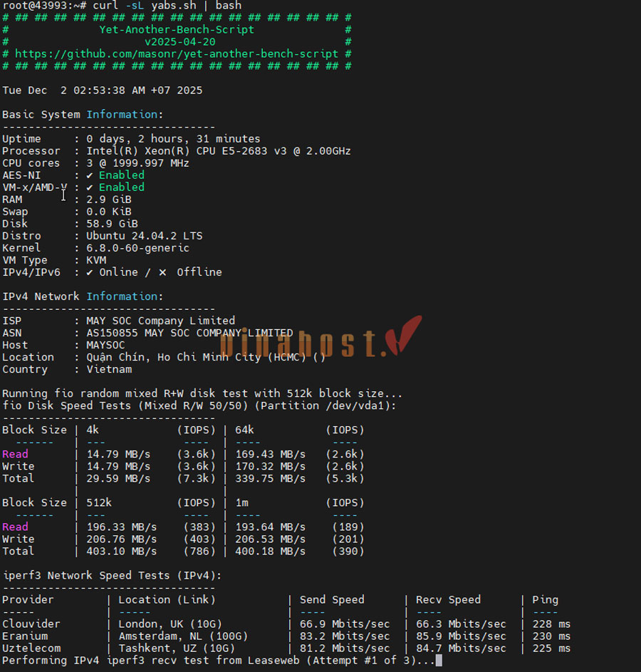Click the checkmark beside VM-x/AMD-V Enabled

pos(90,187)
